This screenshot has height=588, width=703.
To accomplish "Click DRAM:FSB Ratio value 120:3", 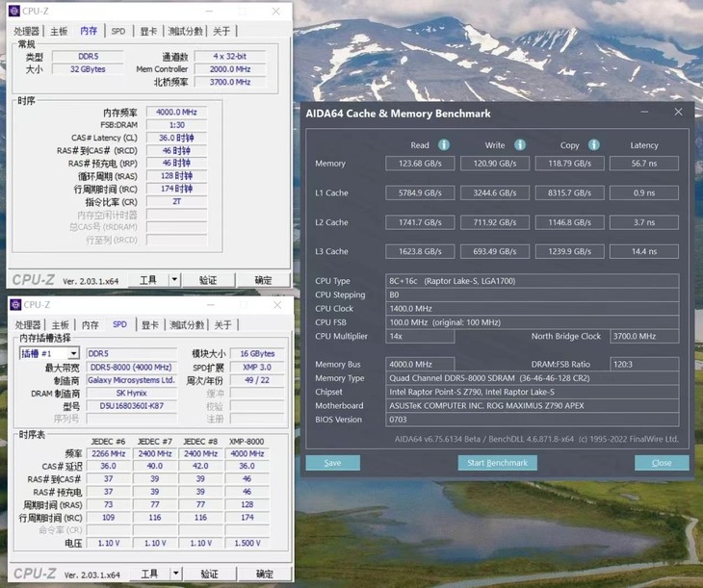I will coord(644,364).
